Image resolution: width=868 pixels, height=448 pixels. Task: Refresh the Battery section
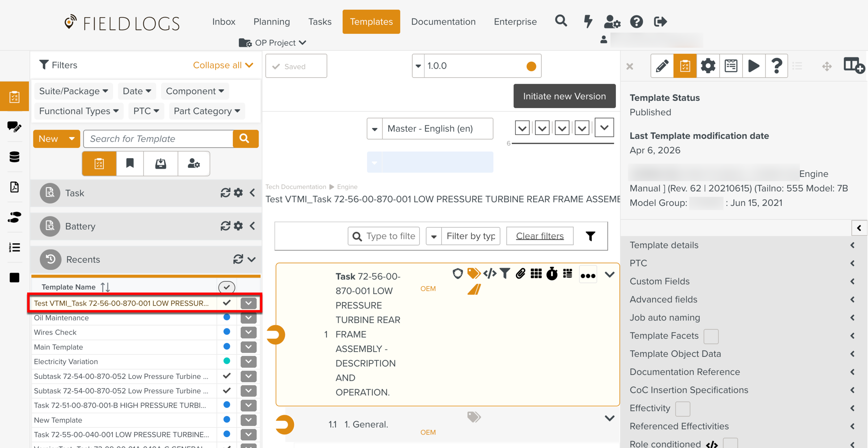[225, 226]
